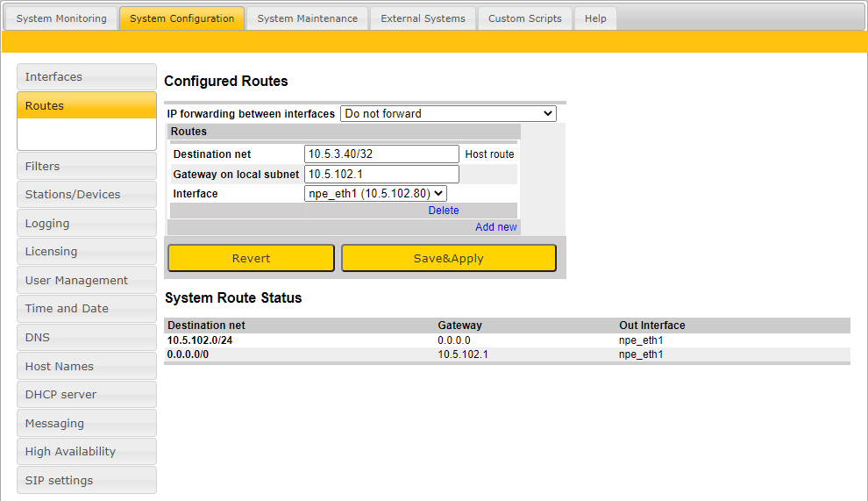Open the External Systems tab
The width and height of the screenshot is (868, 501).
[423, 18]
